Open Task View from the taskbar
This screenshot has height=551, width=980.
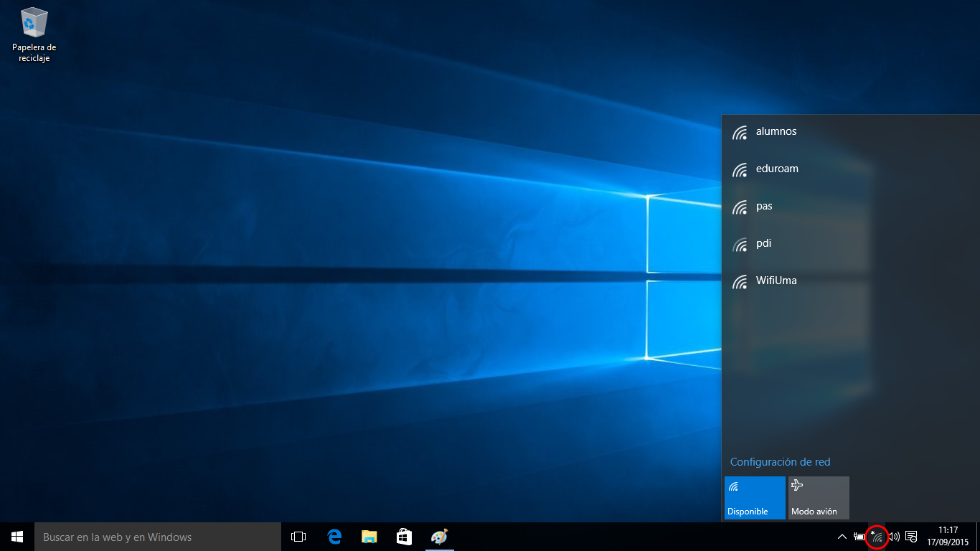[x=298, y=537]
